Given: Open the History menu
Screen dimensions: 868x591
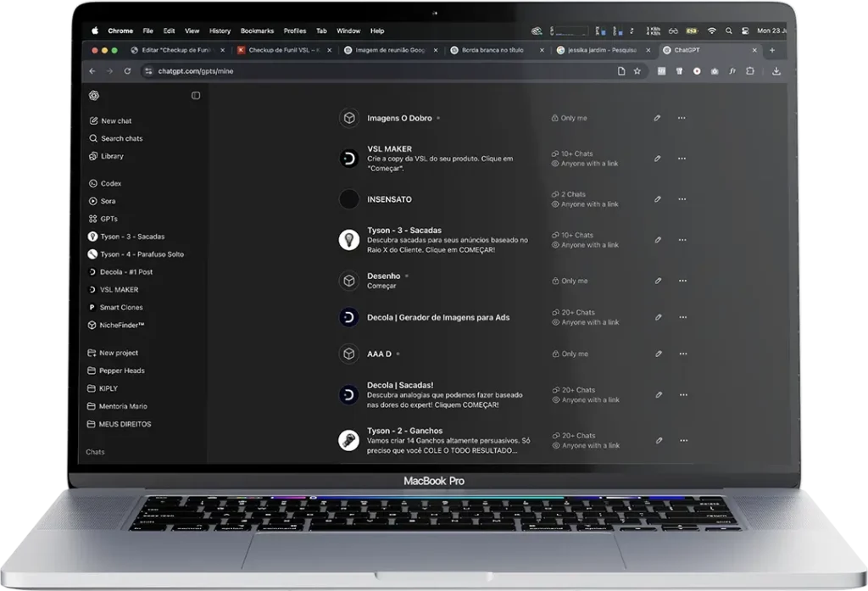Looking at the screenshot, I should click(220, 31).
